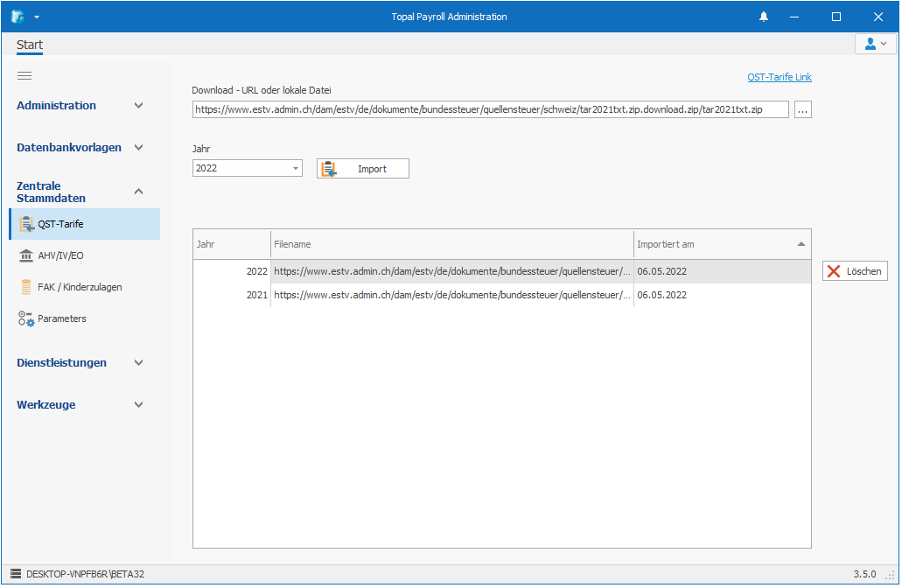The height and width of the screenshot is (588, 902).
Task: Open the user account menu icon
Action: point(875,44)
